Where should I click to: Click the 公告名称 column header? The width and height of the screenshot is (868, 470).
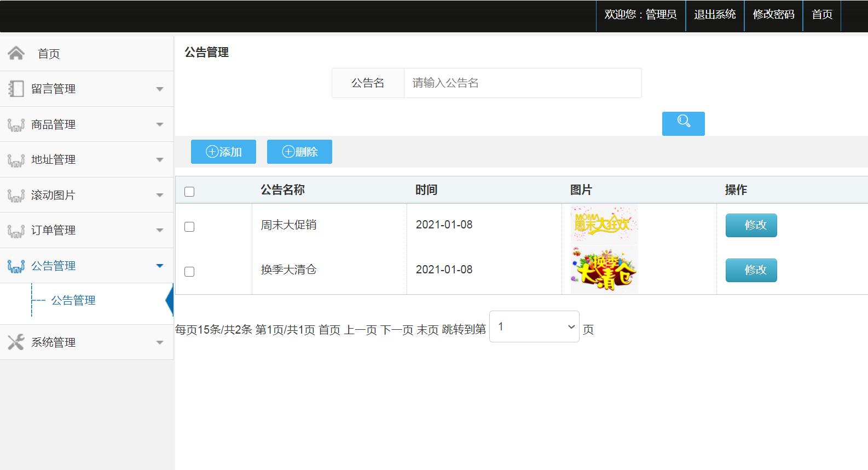(282, 190)
